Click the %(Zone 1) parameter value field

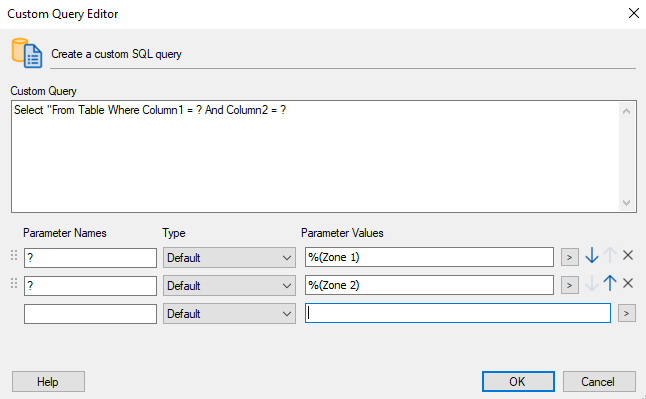429,257
